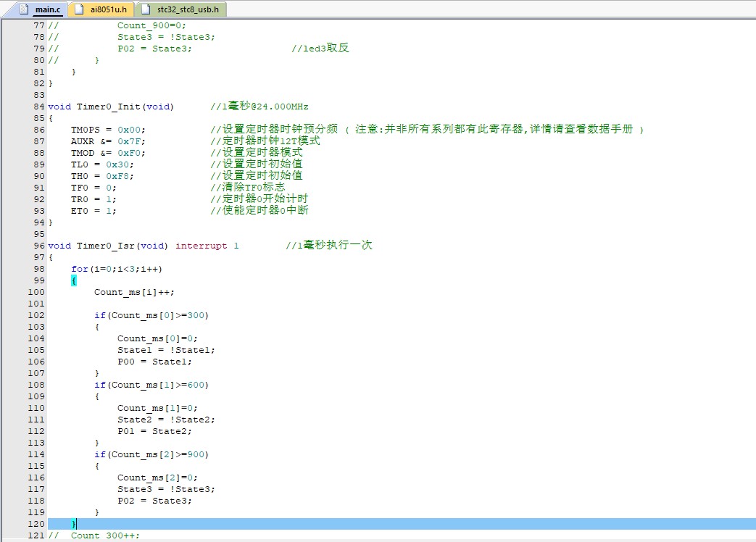756x542 pixels.
Task: Click 'P02 = State3;' on line 118
Action: (x=154, y=500)
